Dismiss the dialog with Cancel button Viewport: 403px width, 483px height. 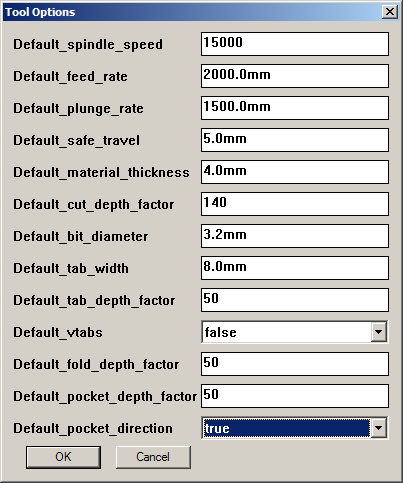pyautogui.click(x=153, y=457)
